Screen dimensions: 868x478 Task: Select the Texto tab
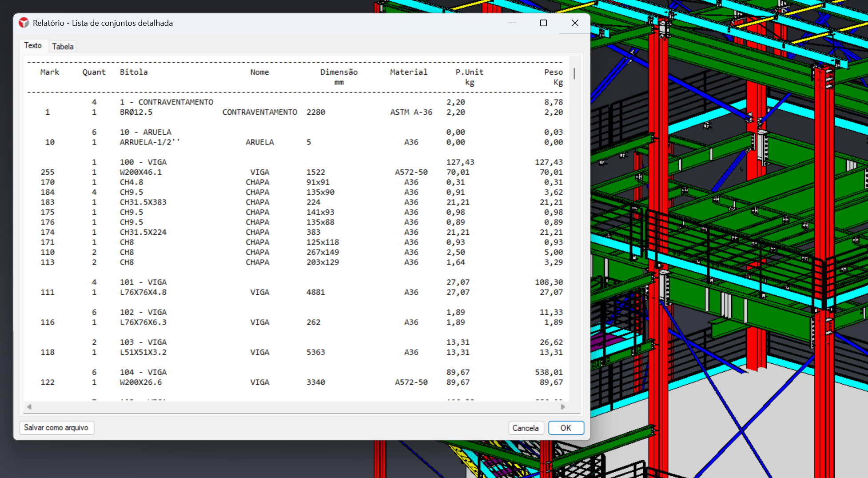point(33,45)
